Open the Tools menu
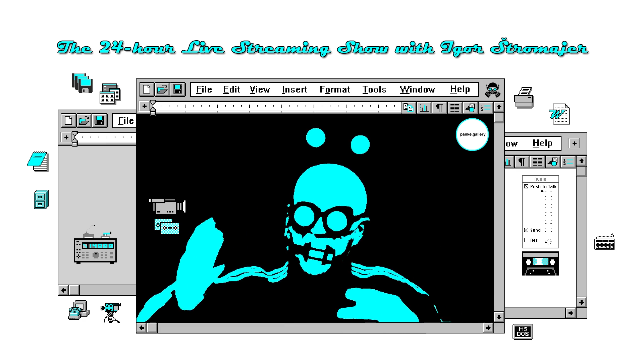The height and width of the screenshot is (362, 644). coord(374,89)
